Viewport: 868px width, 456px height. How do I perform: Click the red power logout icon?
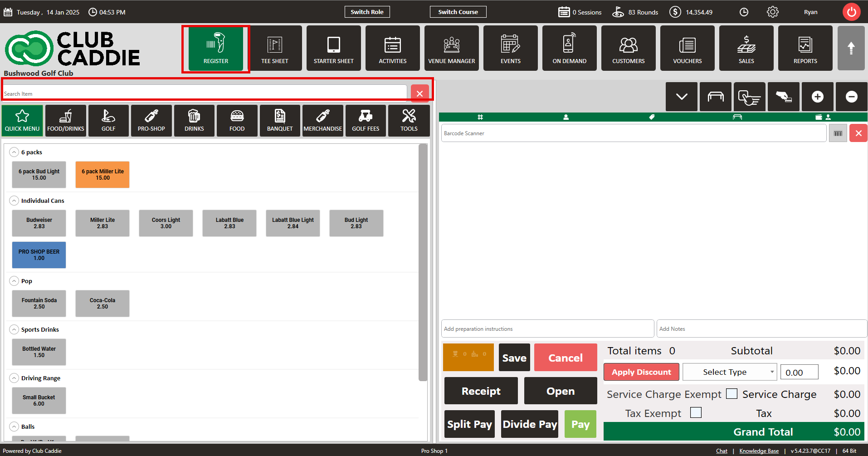[852, 12]
